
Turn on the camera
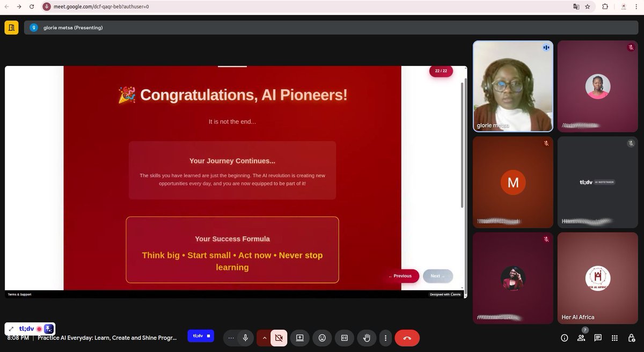click(x=279, y=338)
